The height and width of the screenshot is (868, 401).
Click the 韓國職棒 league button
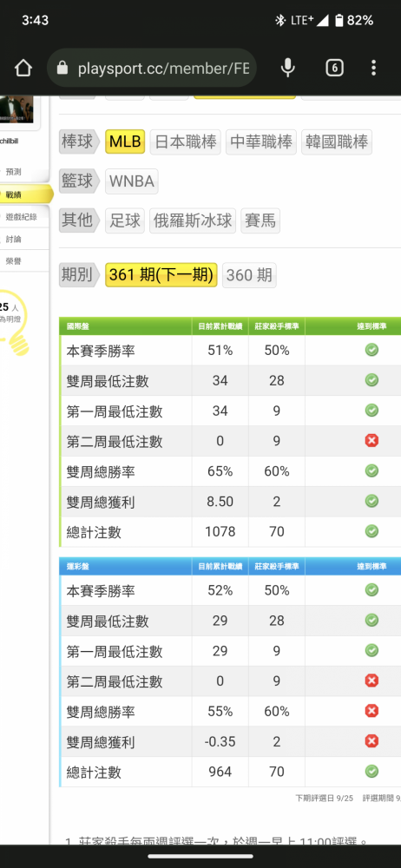point(337,141)
